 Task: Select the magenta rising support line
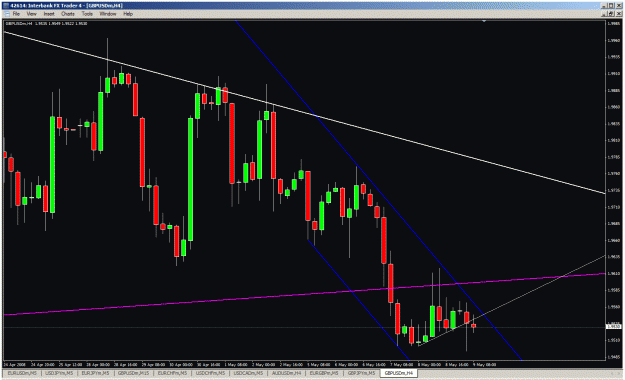[x=305, y=294]
